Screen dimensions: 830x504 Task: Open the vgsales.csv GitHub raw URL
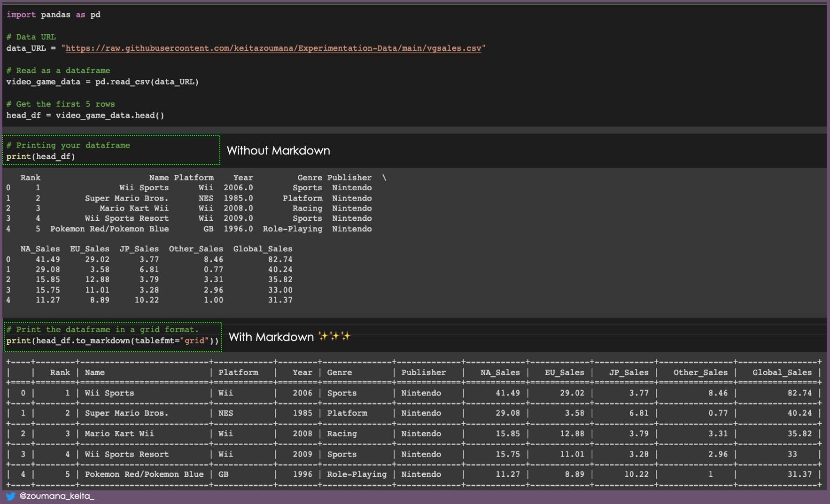[273, 48]
